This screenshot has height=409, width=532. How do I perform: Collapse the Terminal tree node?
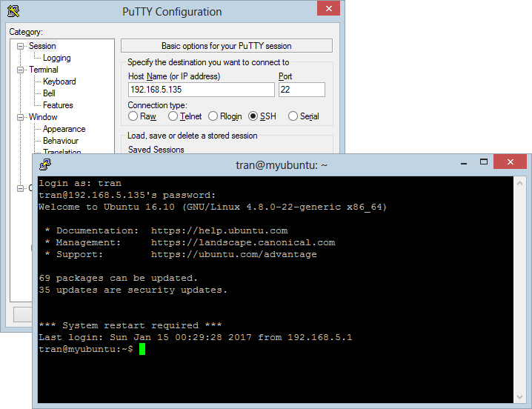(20, 70)
